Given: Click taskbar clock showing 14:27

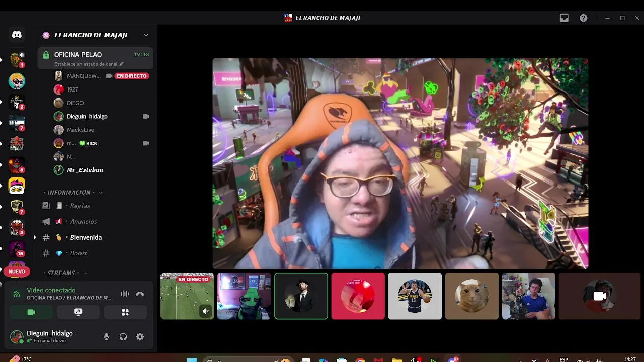Looking at the screenshot, I should point(630,359).
